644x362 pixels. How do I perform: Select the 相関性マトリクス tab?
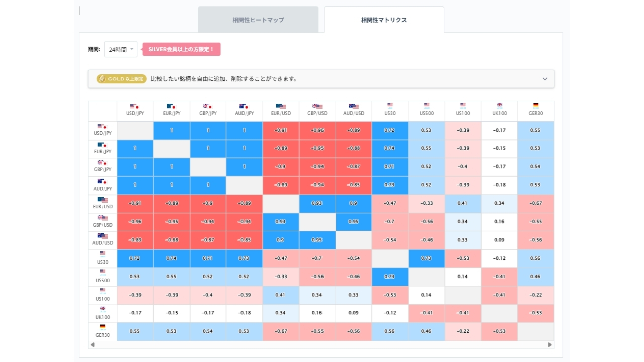(x=384, y=20)
